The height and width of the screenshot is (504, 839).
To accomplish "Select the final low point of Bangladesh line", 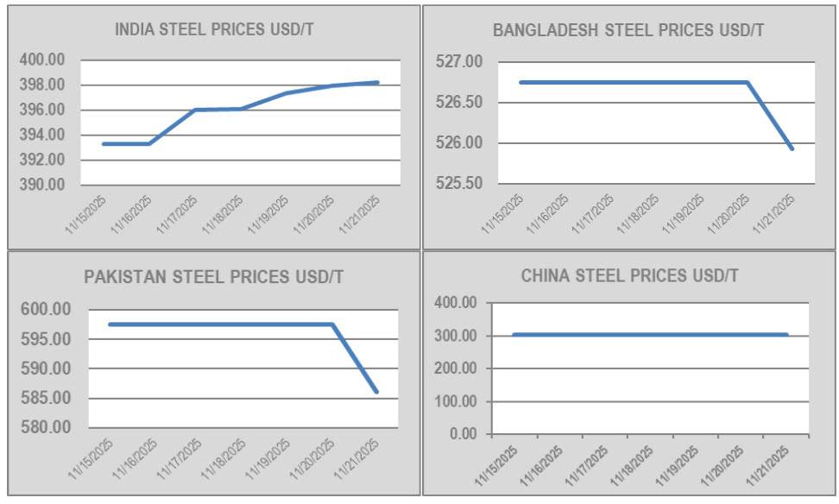I will tap(792, 148).
